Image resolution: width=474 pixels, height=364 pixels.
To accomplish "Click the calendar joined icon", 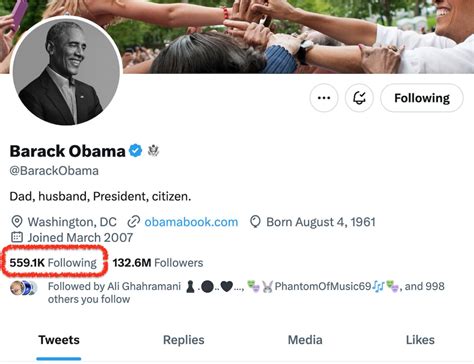I will [x=17, y=237].
